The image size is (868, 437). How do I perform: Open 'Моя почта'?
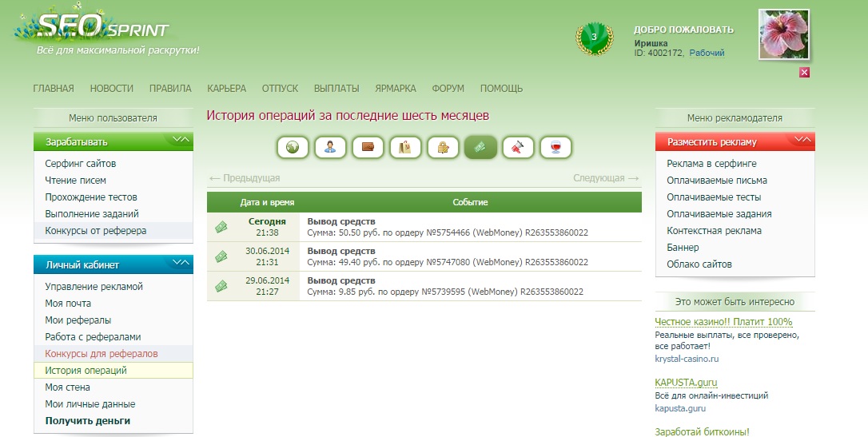68,303
